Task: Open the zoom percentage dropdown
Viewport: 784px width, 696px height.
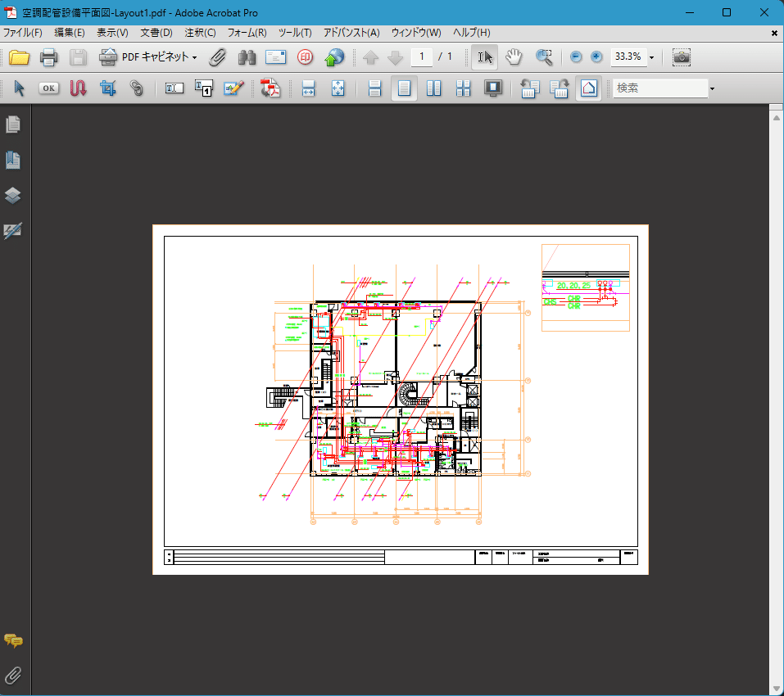Action: pos(651,57)
